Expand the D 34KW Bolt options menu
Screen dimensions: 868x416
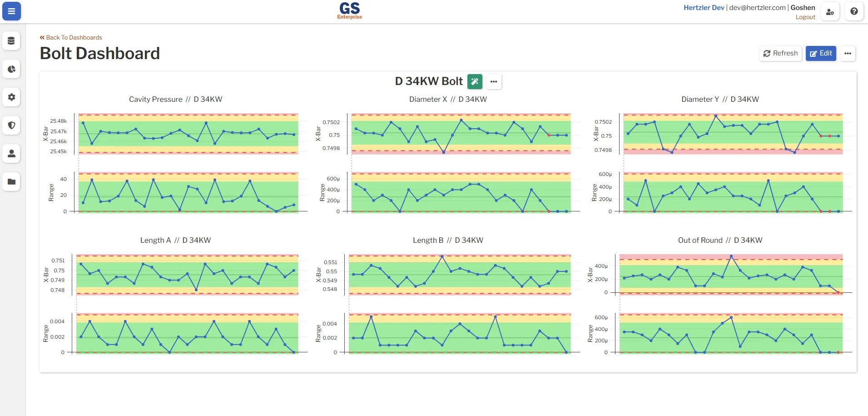494,81
